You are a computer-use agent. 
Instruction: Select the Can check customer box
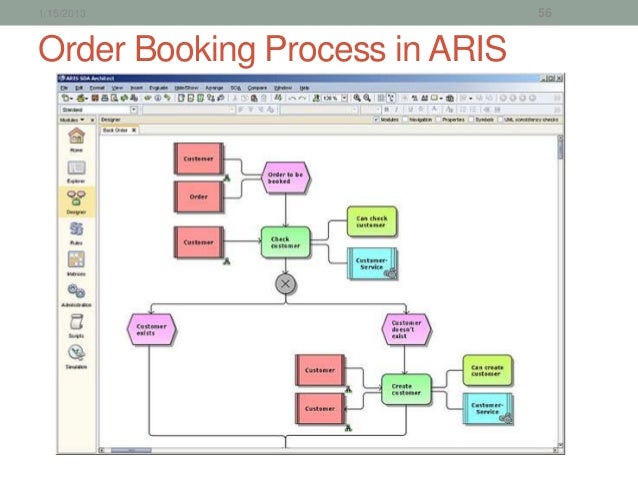tap(371, 221)
